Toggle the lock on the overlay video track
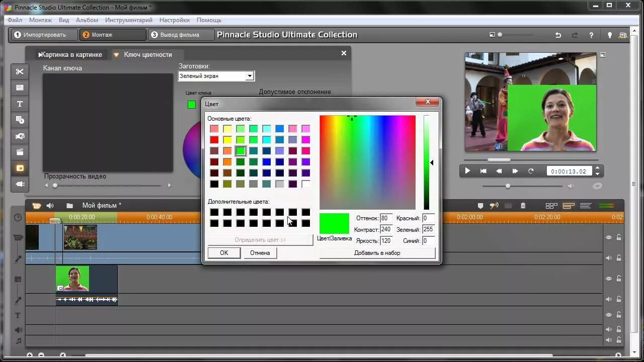The height and width of the screenshot is (362, 644). 619,279
